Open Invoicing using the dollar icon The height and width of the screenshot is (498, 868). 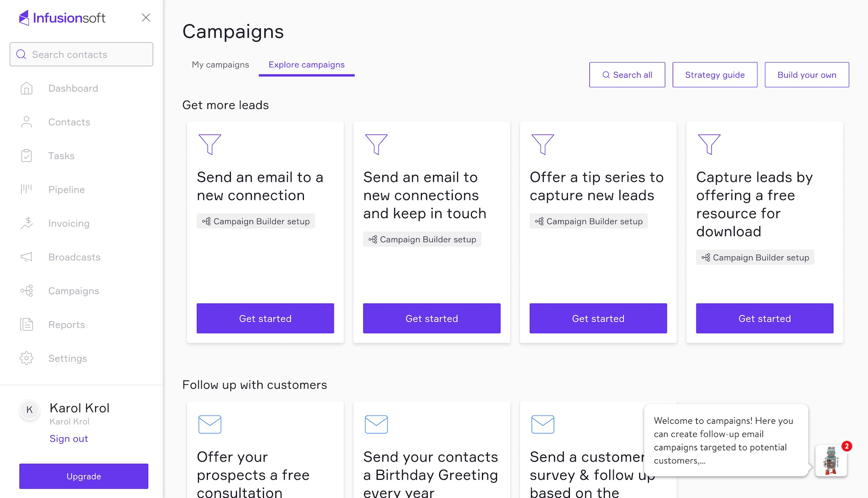pos(26,223)
